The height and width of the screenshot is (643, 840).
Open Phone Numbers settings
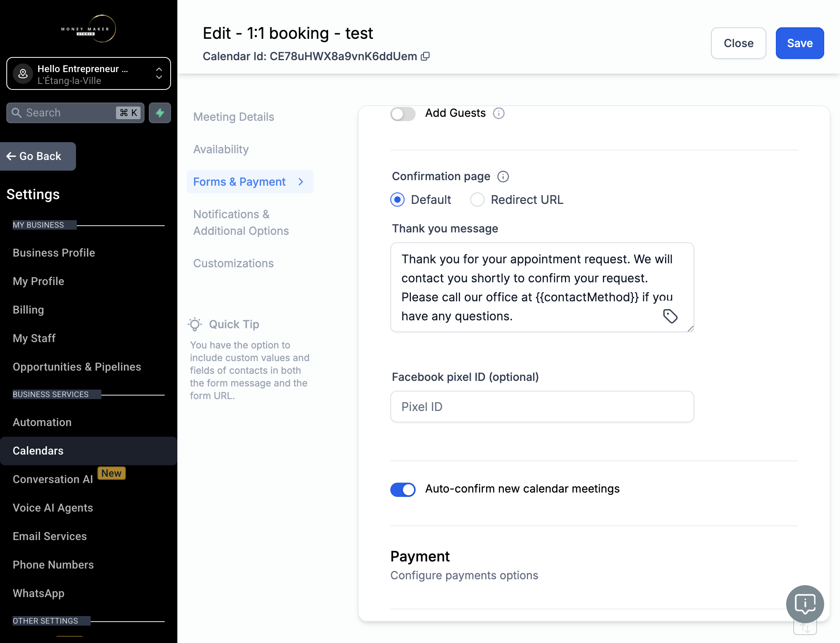[x=53, y=565]
